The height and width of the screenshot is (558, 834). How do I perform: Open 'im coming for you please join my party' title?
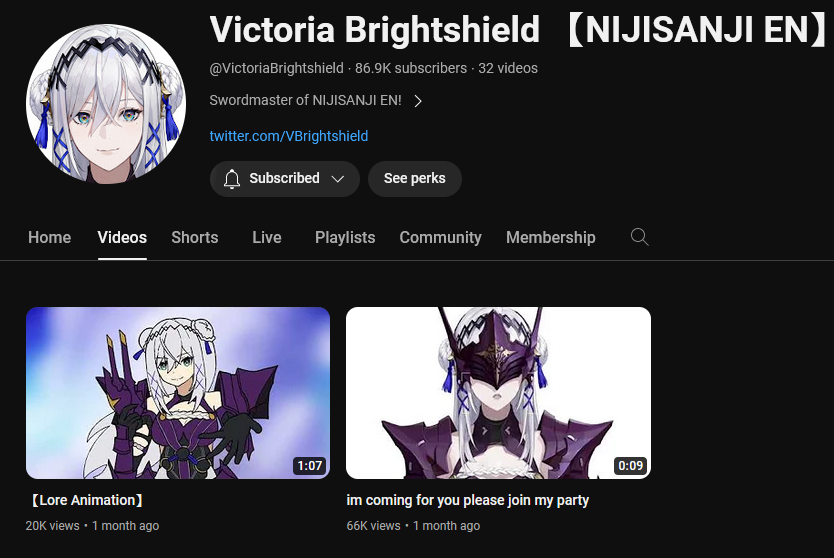click(x=468, y=501)
